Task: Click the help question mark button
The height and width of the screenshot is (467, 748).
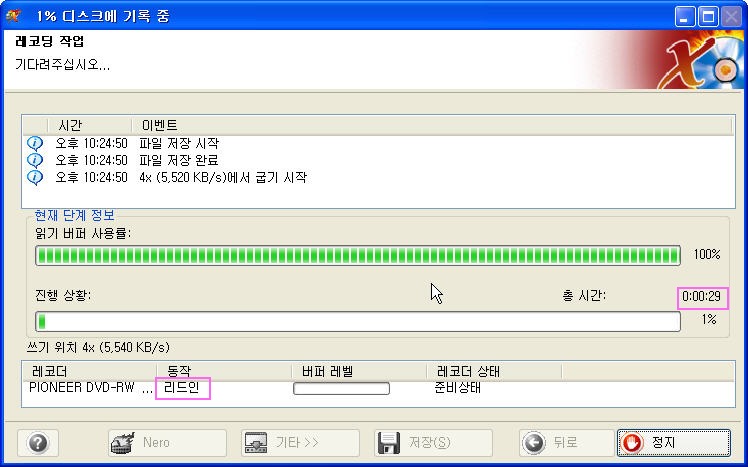Action: 38,443
